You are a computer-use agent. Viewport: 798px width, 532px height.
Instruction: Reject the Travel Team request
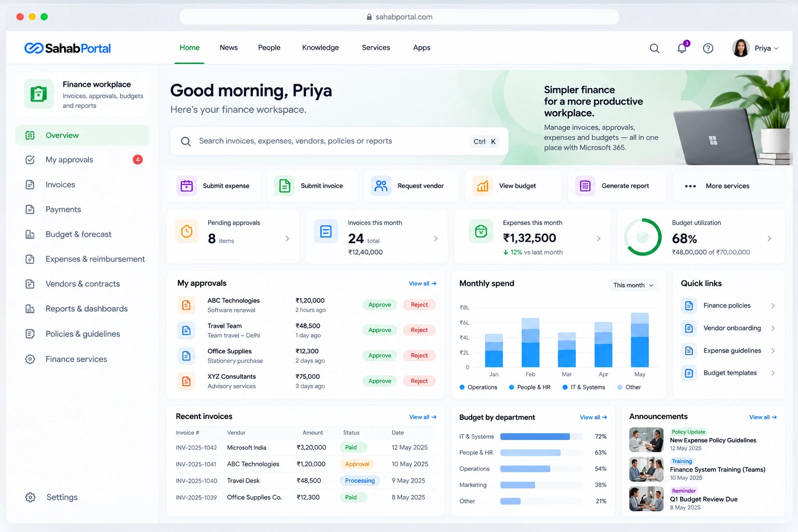click(x=419, y=330)
